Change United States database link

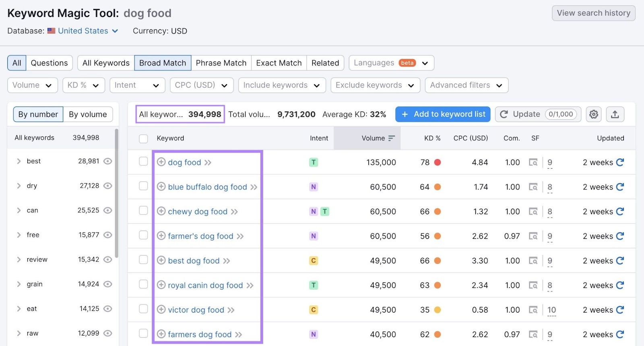coord(83,31)
